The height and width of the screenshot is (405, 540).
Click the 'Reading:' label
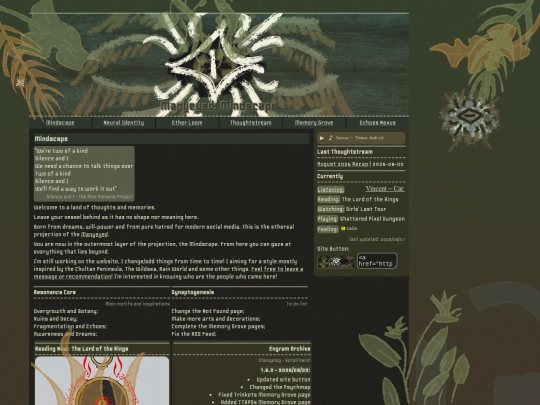[329, 199]
